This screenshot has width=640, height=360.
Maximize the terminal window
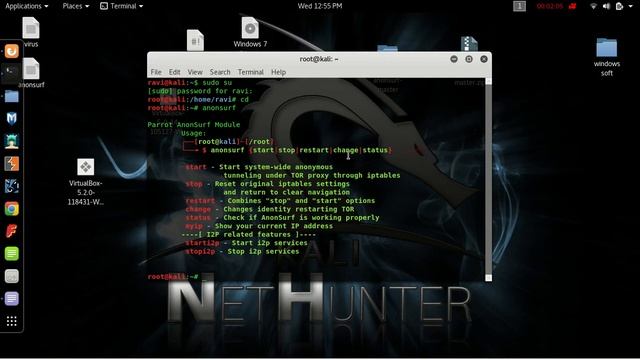tap(469, 59)
